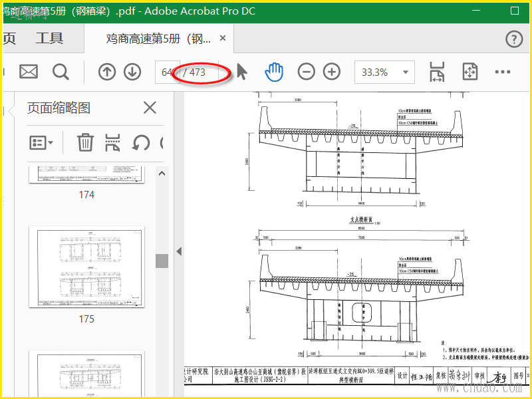Viewport: 532px width, 399px height.
Task: Minimize the Acrobat window
Action: pos(475,11)
